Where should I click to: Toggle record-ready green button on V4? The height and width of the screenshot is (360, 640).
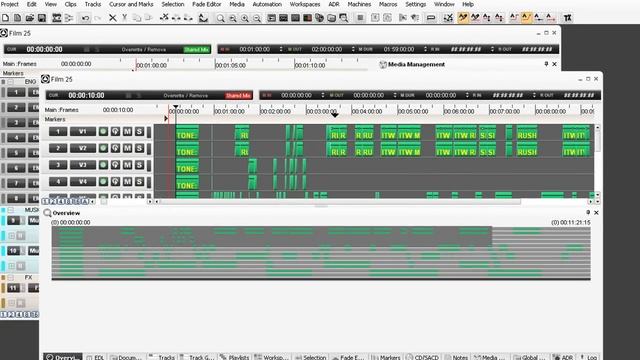pos(103,182)
